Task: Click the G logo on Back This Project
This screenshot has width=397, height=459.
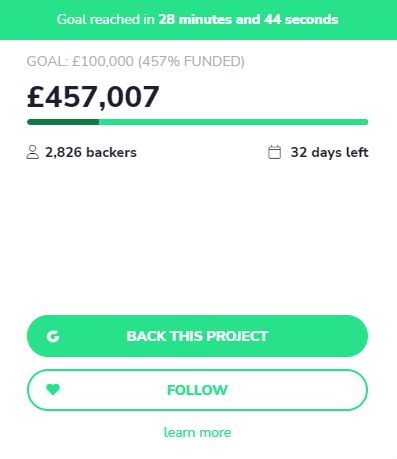Action: pyautogui.click(x=53, y=336)
